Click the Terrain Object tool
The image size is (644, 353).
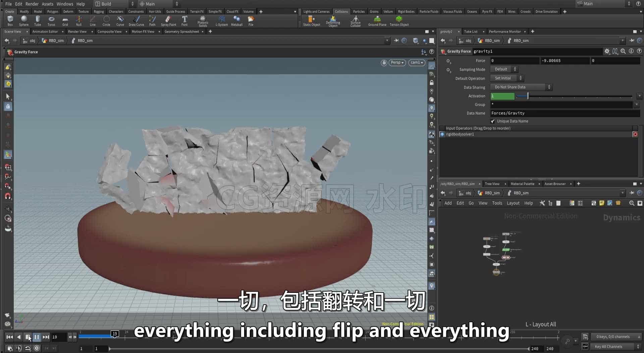pyautogui.click(x=399, y=21)
